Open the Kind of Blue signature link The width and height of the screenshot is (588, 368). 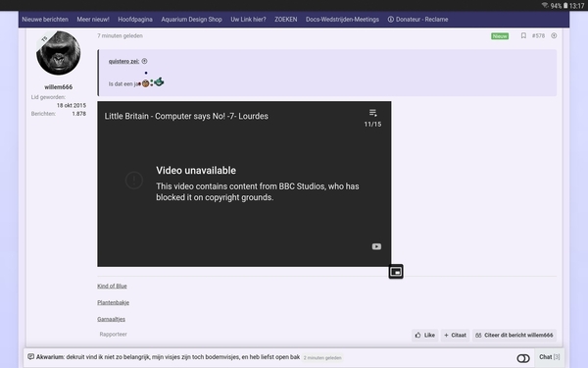112,287
